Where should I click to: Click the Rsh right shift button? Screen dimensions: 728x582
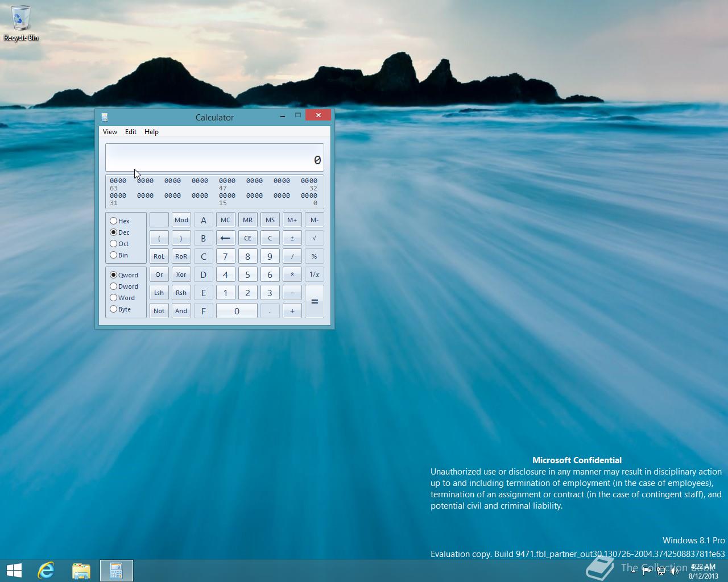click(x=181, y=293)
